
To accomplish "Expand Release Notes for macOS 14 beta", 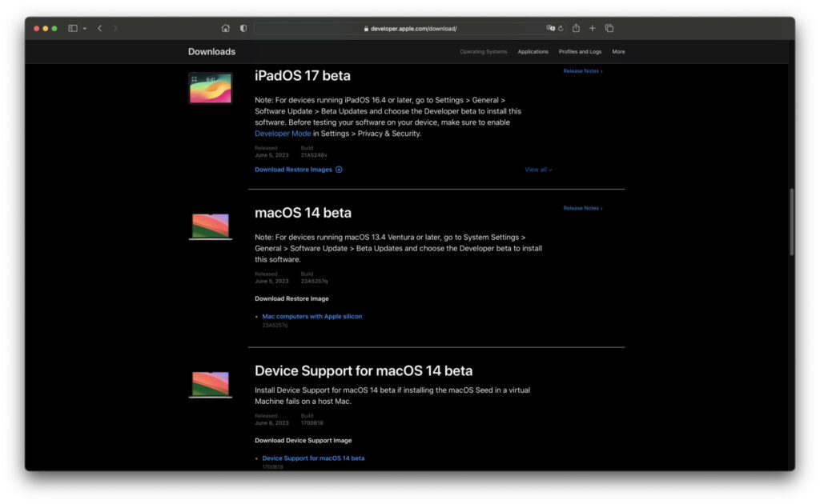I will pyautogui.click(x=581, y=208).
